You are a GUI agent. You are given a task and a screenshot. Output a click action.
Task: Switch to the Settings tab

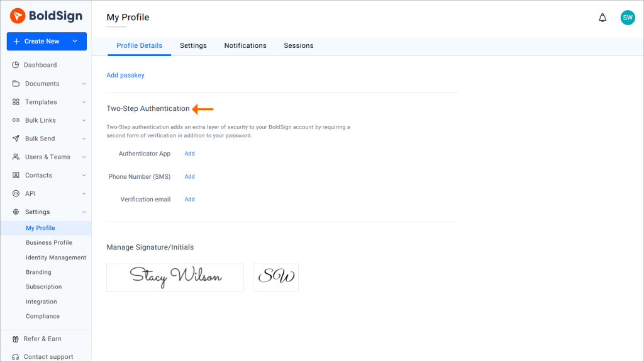pos(193,46)
